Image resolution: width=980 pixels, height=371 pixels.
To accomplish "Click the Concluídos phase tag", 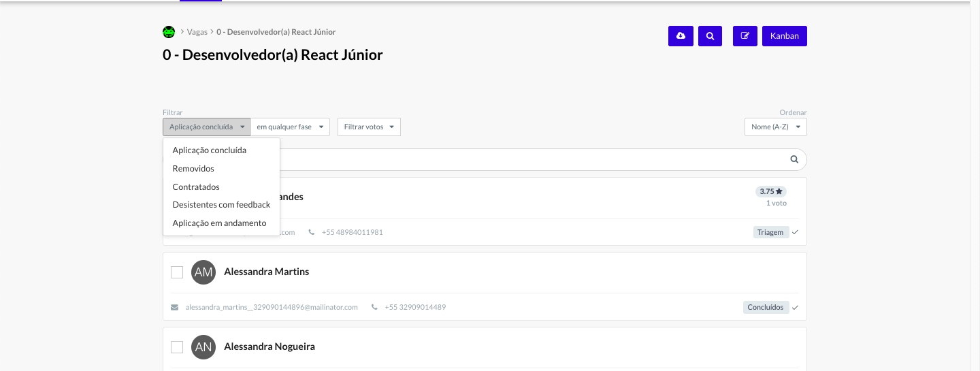I will [766, 307].
